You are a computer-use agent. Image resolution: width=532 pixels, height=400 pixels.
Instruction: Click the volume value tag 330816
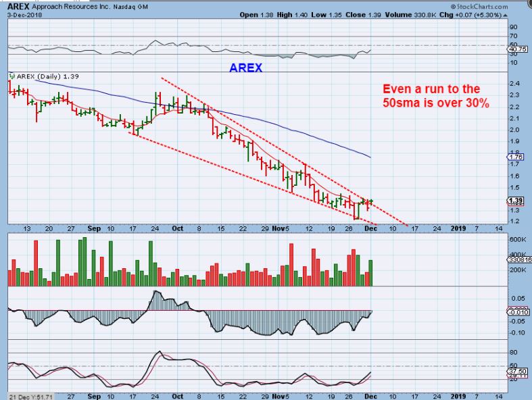point(519,260)
